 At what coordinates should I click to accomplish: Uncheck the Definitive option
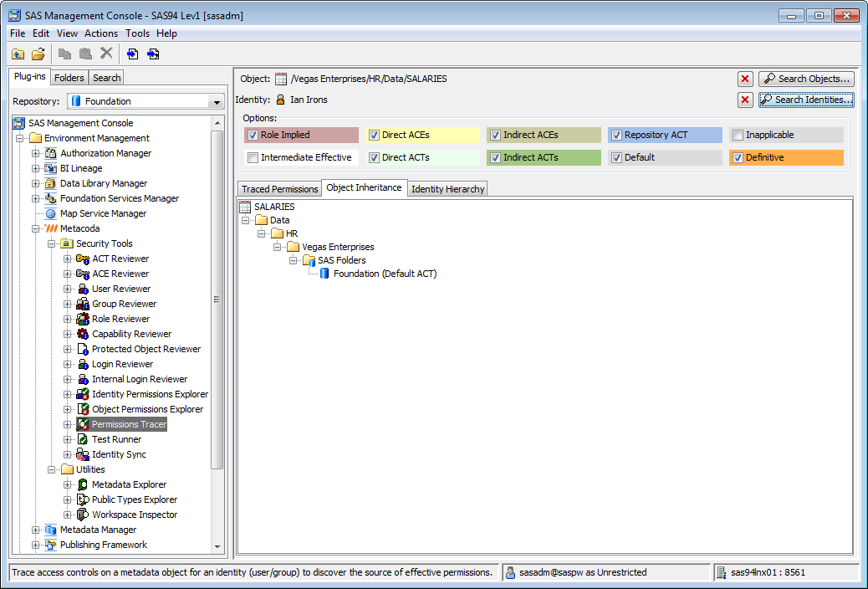738,157
